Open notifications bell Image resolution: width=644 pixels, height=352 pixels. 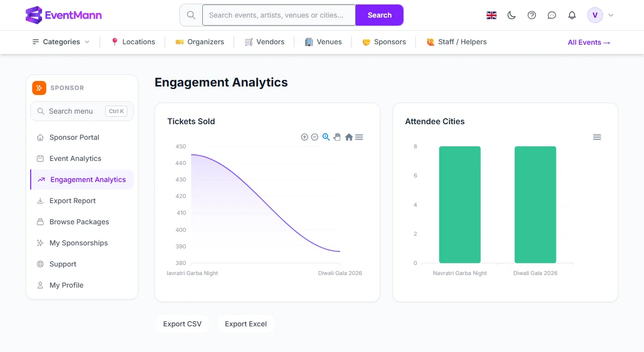[x=572, y=15]
